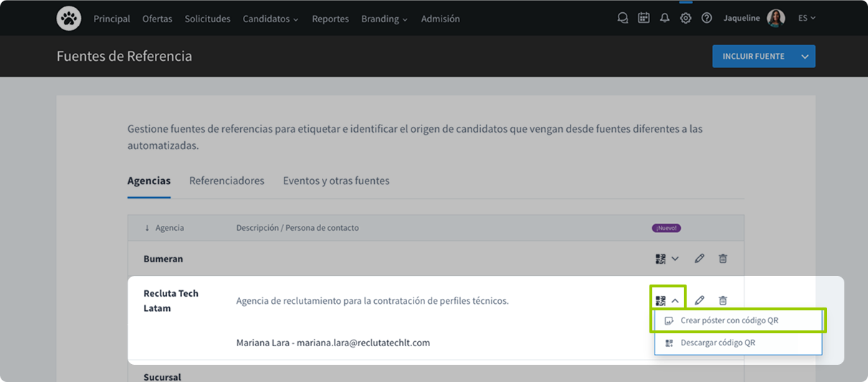Click the Fuentes de Referencia page title
Screen dimensions: 868x382
pos(125,56)
